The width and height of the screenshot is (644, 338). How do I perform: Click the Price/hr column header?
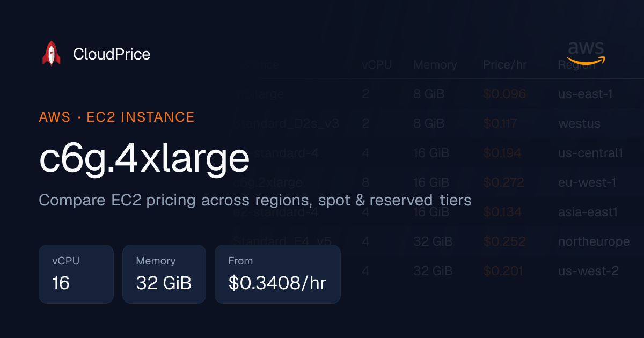(x=505, y=65)
